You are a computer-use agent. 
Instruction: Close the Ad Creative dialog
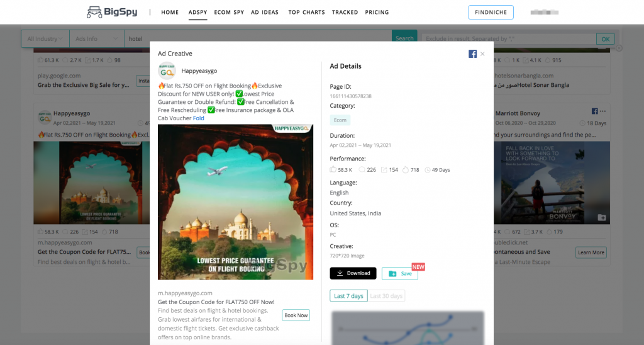point(482,54)
